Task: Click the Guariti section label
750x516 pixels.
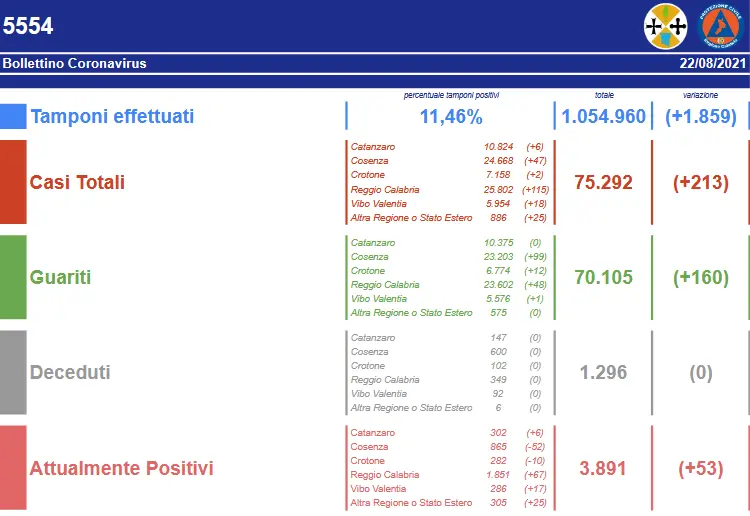Action: click(60, 277)
